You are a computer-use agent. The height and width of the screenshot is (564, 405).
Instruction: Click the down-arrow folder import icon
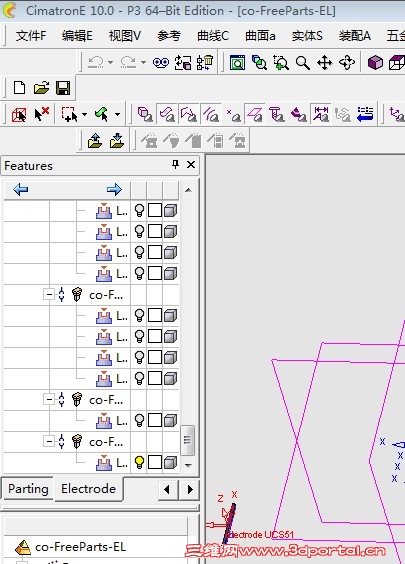coord(117,140)
